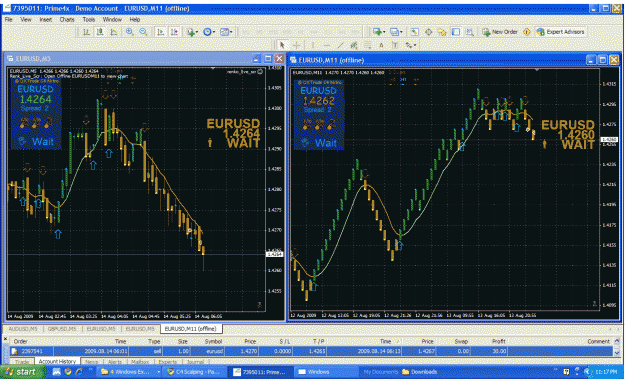Open the Mailbox terminal tab

click(x=140, y=362)
